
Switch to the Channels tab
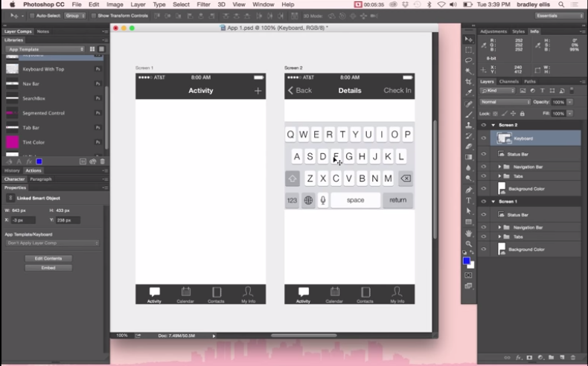(x=509, y=81)
